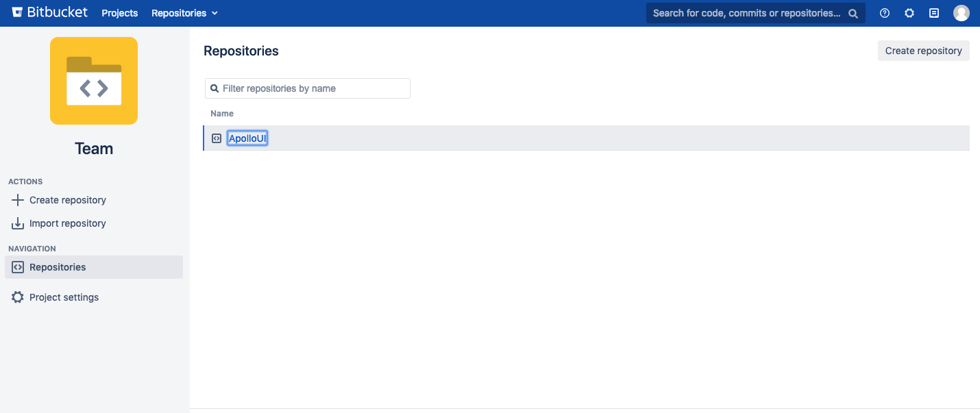Open the Projects menu item
This screenshot has width=980, height=413.
pos(119,13)
